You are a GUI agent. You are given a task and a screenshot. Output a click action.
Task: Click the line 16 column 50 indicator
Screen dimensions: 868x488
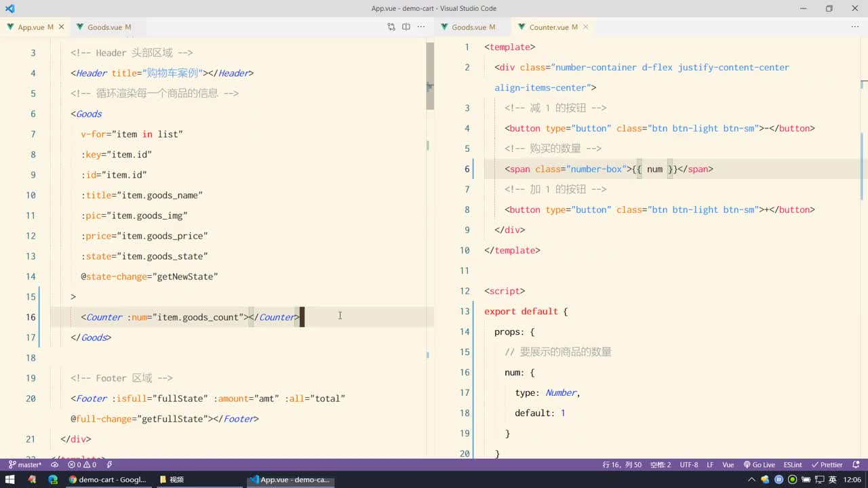[622, 465]
